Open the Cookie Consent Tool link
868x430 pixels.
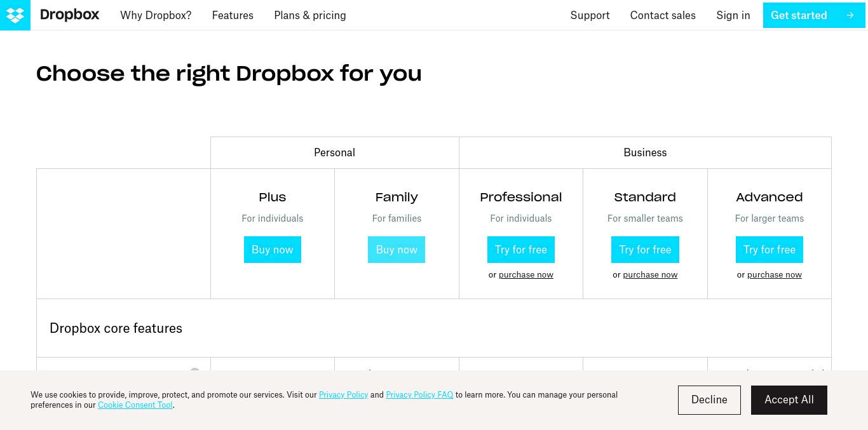pyautogui.click(x=135, y=405)
